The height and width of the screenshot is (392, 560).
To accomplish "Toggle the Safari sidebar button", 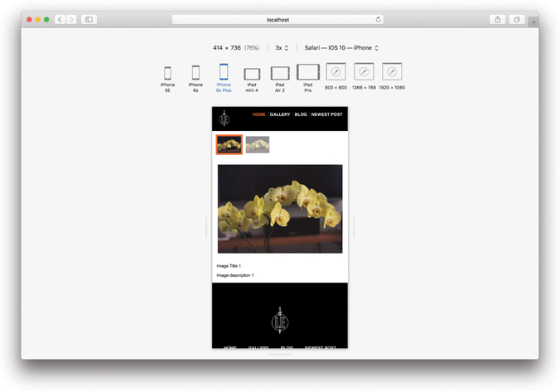I will 89,19.
